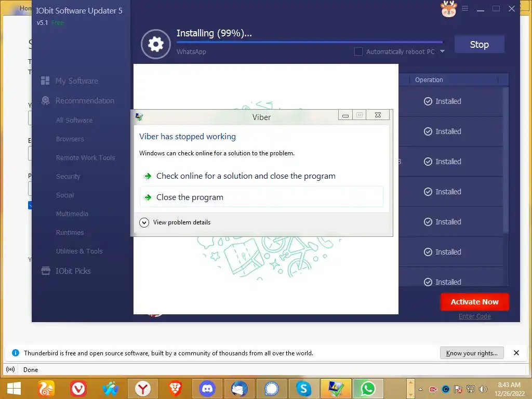Expand View problem details

[175, 222]
